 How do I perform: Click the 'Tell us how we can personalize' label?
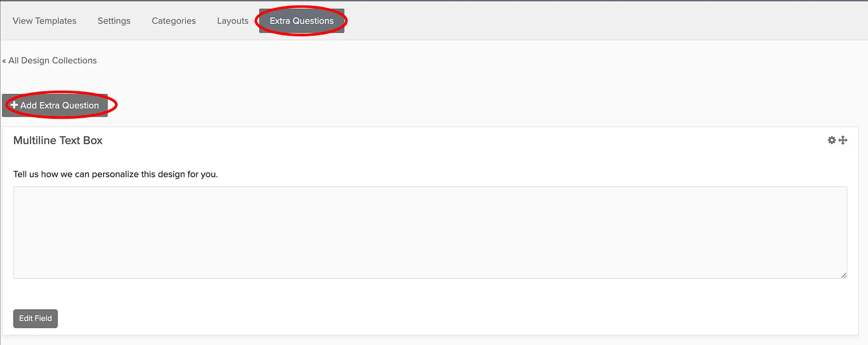click(x=116, y=174)
